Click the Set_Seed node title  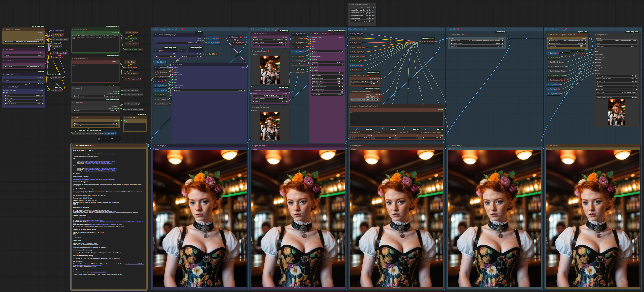[x=110, y=133]
